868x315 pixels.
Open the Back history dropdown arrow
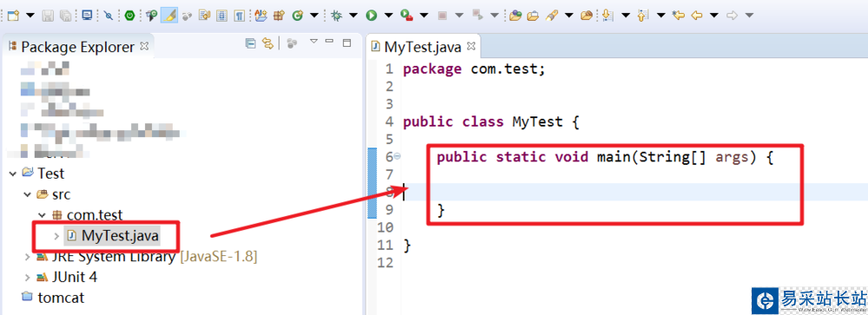point(714,15)
